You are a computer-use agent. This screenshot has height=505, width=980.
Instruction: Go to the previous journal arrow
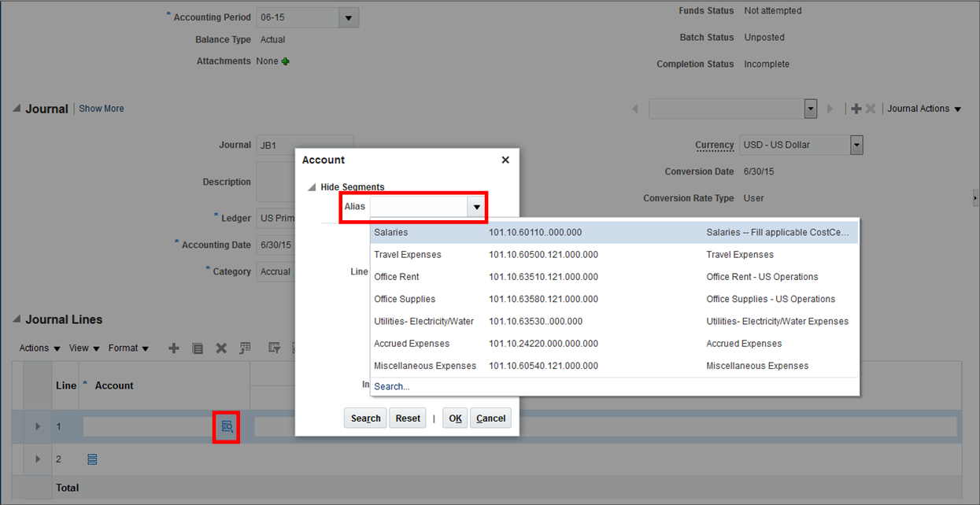[635, 109]
